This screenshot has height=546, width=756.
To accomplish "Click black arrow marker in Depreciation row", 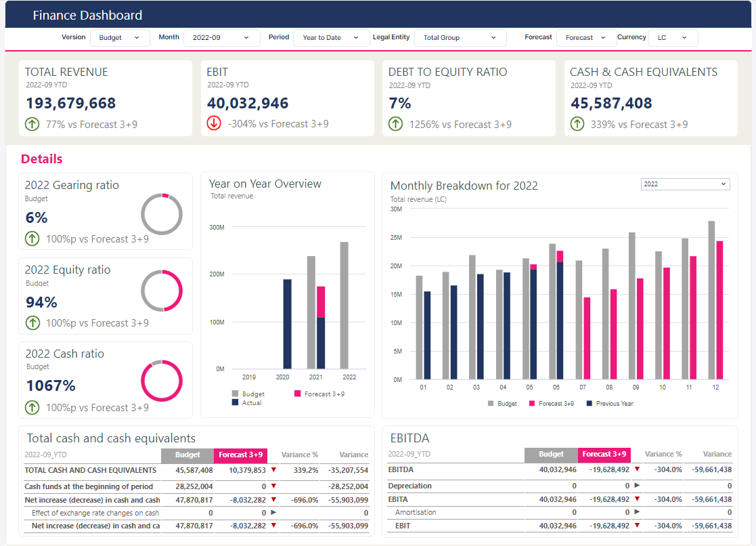I will tap(637, 485).
